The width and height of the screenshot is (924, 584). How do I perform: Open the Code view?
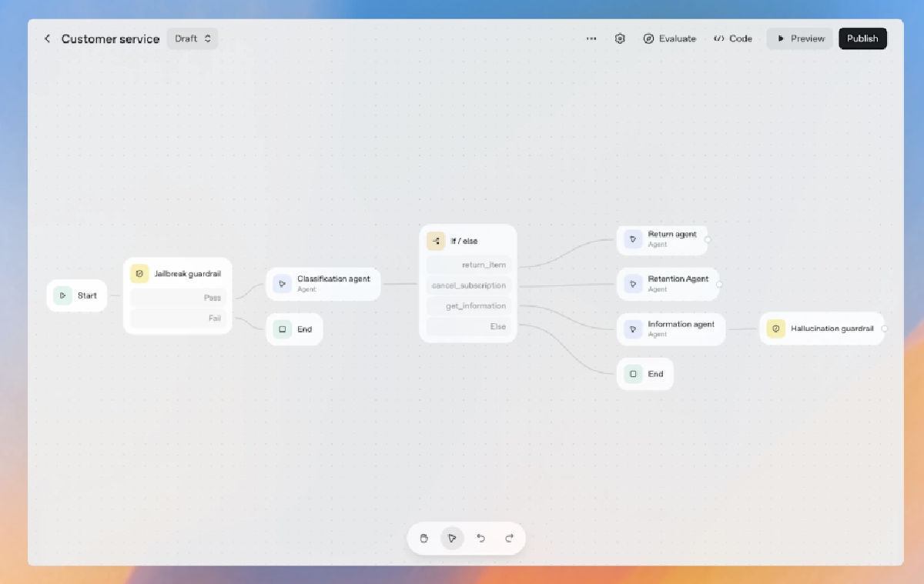pos(732,38)
